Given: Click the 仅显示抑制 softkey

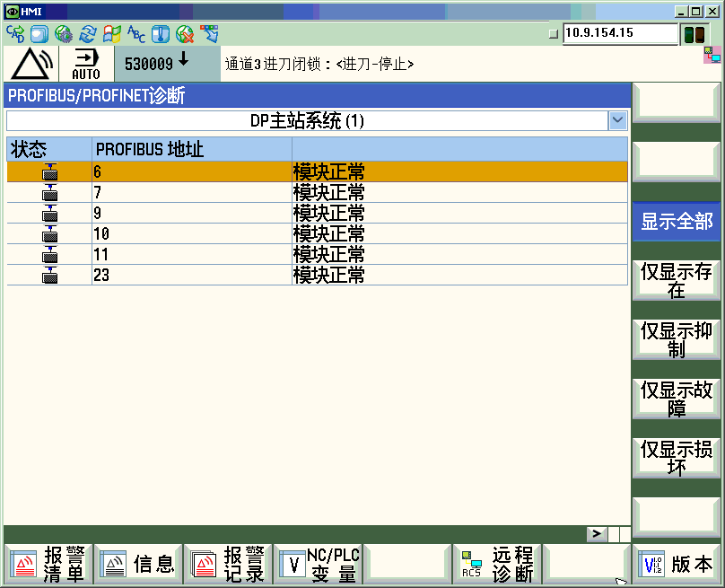Looking at the screenshot, I should (676, 339).
